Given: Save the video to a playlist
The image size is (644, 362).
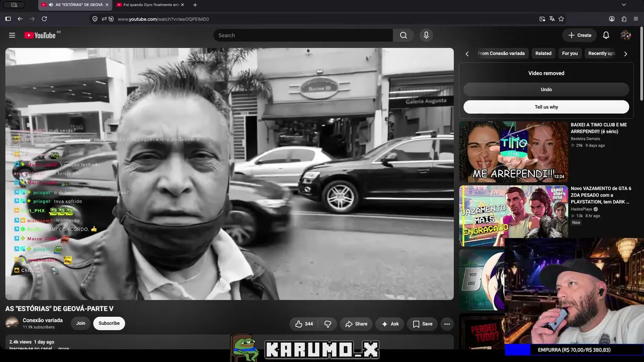Looking at the screenshot, I should (x=423, y=324).
